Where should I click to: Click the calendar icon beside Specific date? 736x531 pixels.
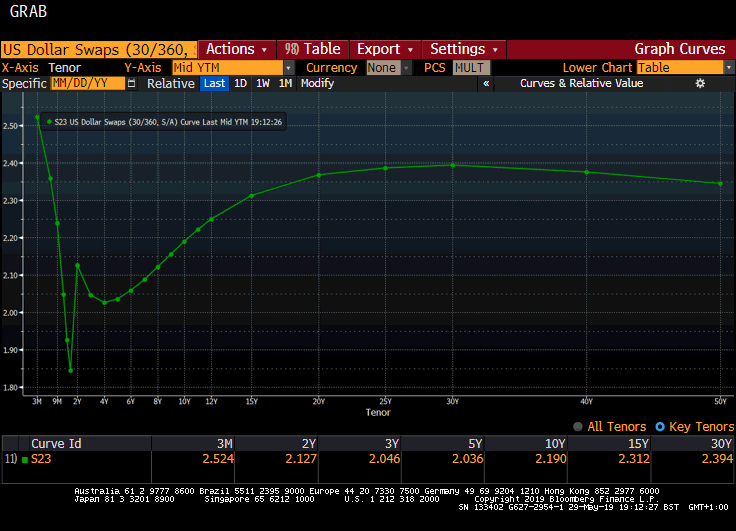pyautogui.click(x=131, y=84)
